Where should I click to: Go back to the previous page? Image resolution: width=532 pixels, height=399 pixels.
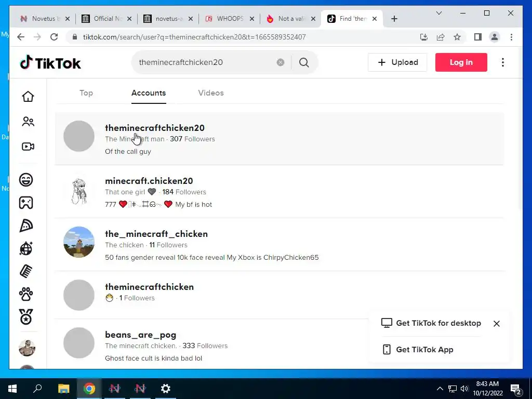point(21,37)
